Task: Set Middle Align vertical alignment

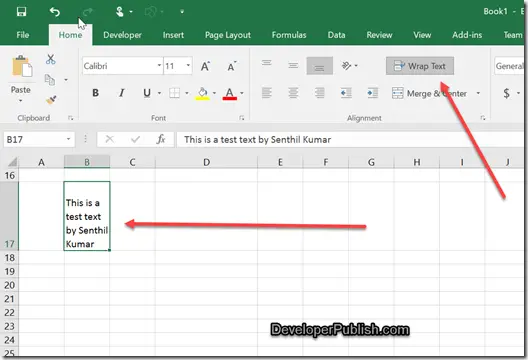Action: pos(293,65)
